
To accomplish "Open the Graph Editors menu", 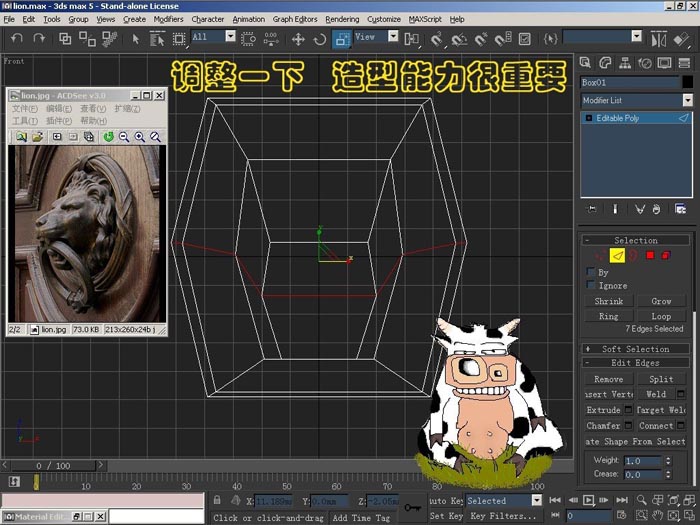I will tap(295, 19).
